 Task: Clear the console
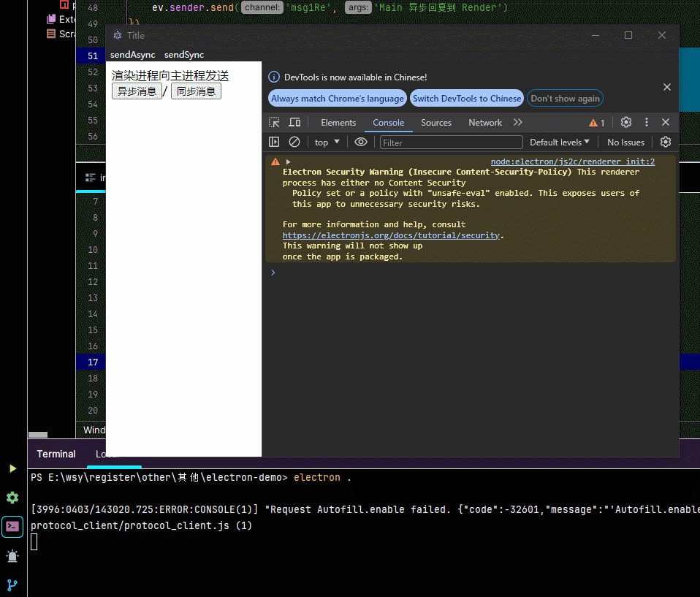coord(294,142)
